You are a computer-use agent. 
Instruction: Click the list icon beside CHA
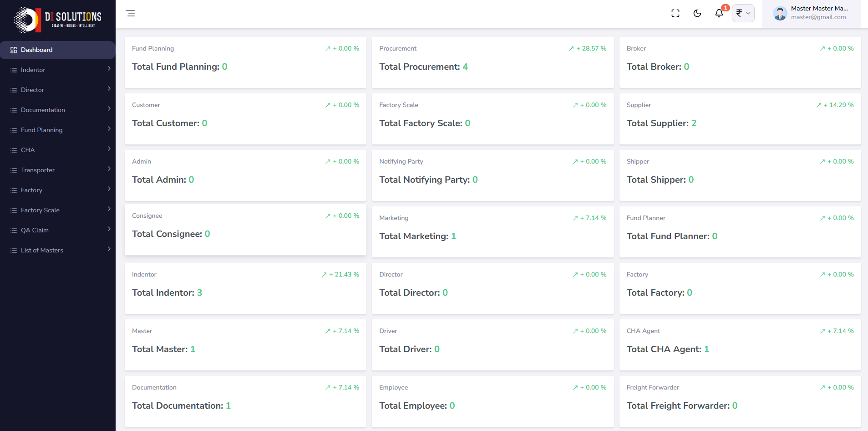pyautogui.click(x=14, y=150)
